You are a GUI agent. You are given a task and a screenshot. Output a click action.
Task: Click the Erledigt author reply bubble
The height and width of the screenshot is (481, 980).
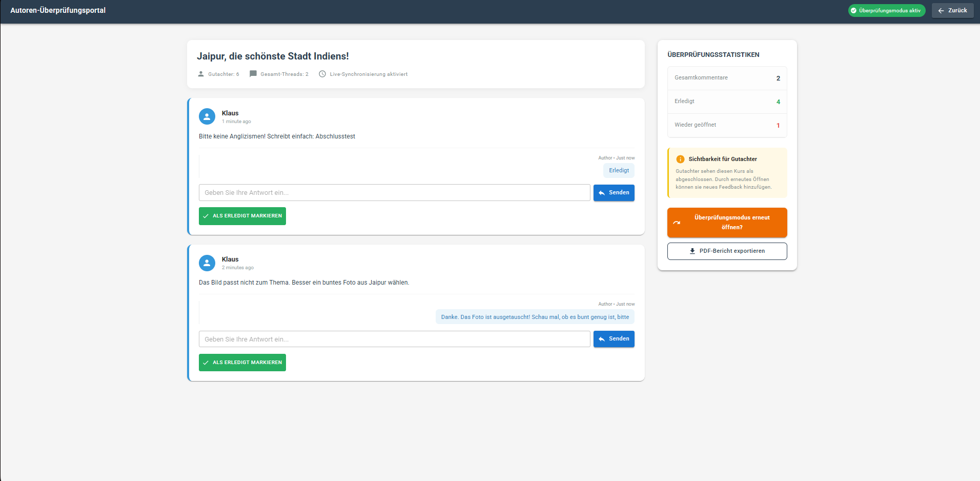(619, 170)
